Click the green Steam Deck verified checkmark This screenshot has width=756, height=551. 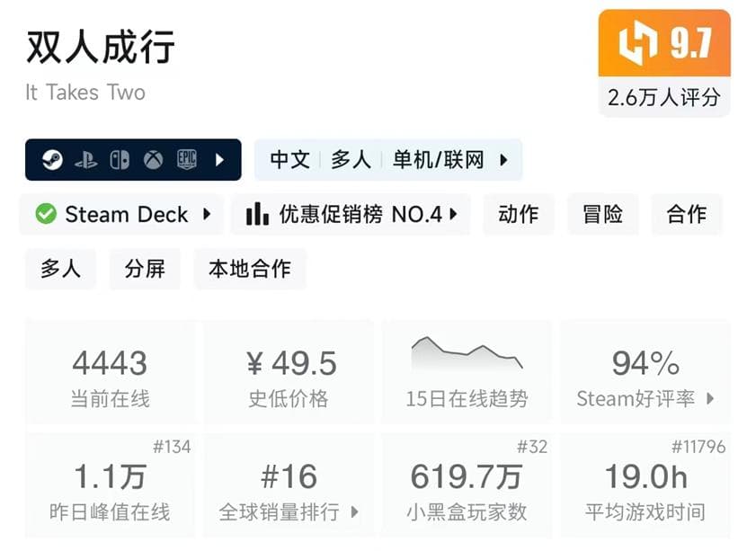coord(45,215)
